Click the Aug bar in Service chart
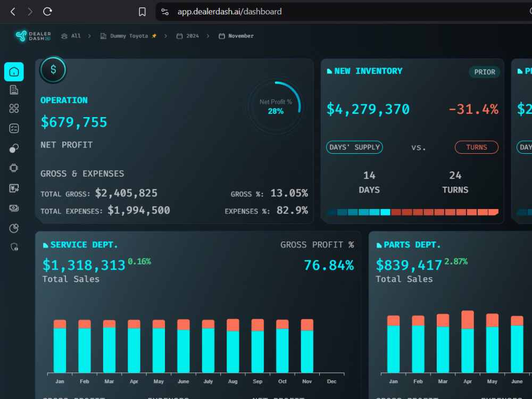The image size is (532, 399). [x=233, y=346]
